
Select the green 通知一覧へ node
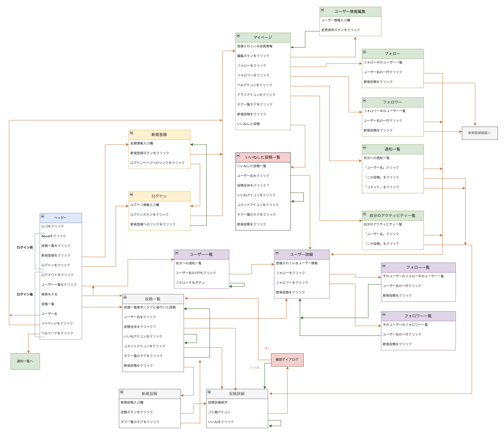coord(25,361)
